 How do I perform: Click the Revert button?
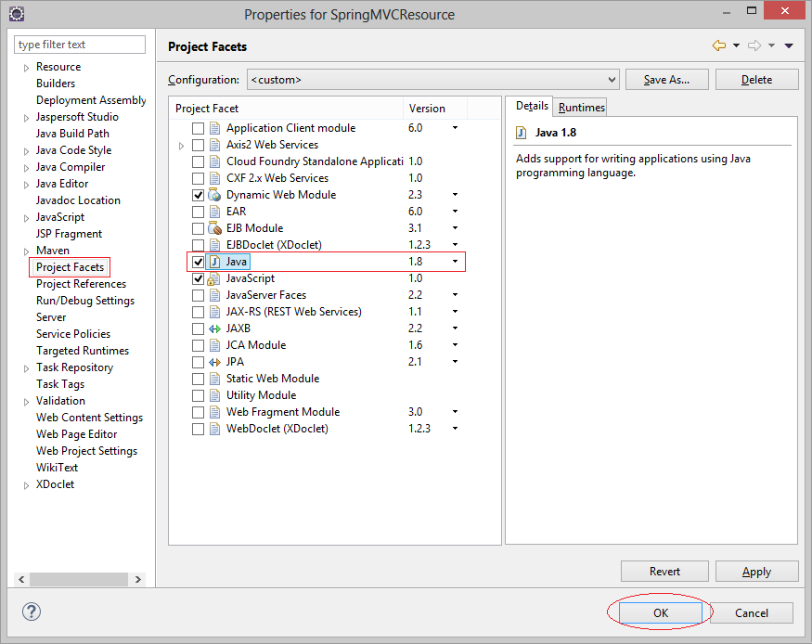(664, 572)
